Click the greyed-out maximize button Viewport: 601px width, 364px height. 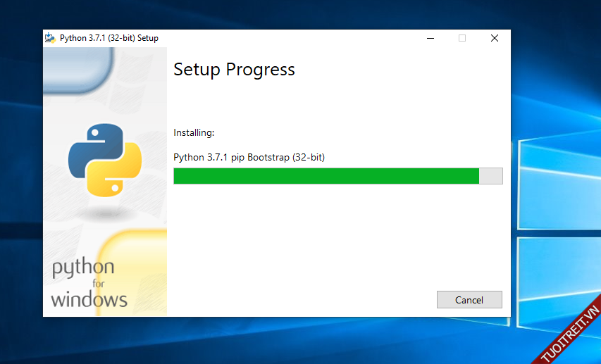[462, 38]
